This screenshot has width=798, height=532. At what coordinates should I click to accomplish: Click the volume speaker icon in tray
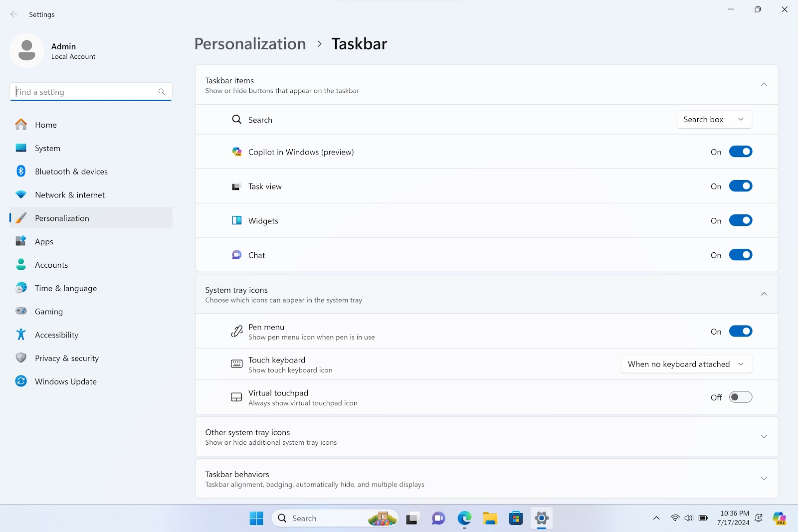689,519
